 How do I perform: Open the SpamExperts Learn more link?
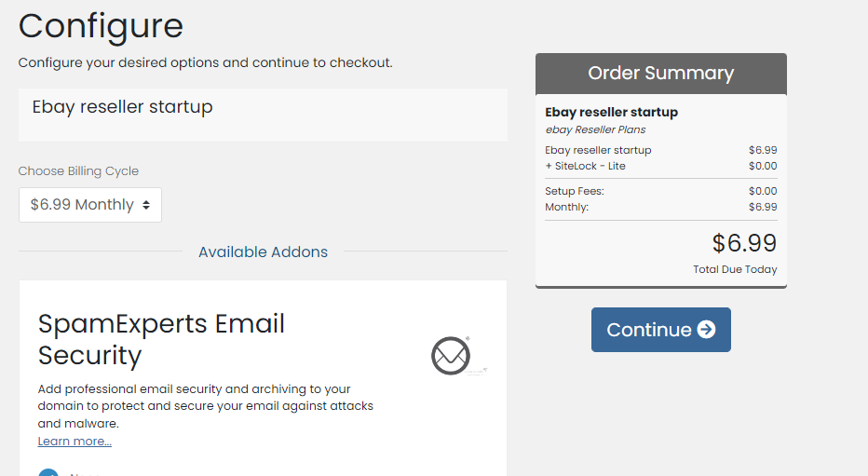coord(75,442)
